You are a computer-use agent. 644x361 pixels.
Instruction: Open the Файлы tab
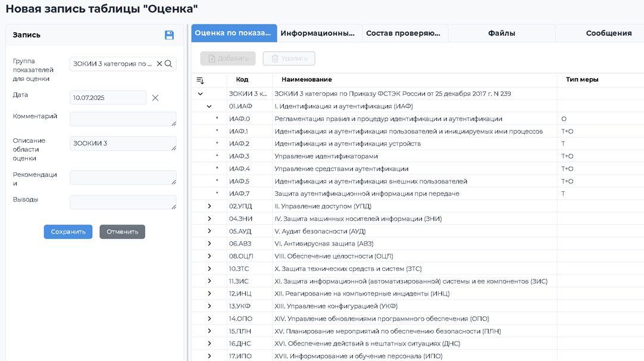tap(502, 33)
